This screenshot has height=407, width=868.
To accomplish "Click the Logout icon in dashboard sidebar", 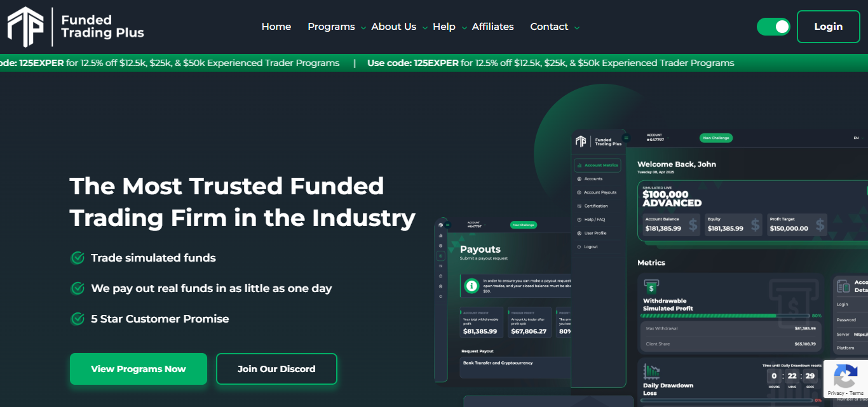I will (579, 246).
